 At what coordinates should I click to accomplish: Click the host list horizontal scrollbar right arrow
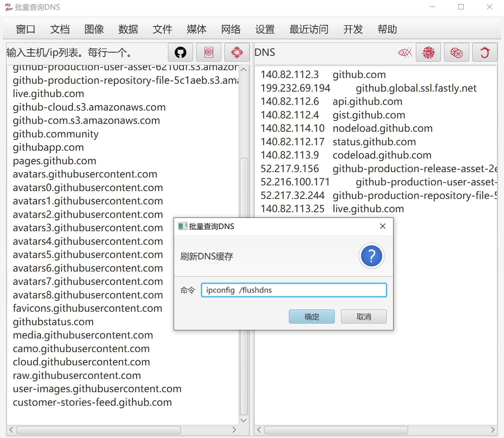click(234, 430)
